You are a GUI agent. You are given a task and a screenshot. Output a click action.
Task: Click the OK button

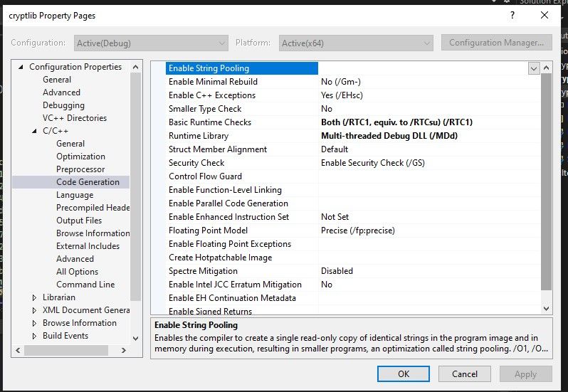[x=404, y=374]
